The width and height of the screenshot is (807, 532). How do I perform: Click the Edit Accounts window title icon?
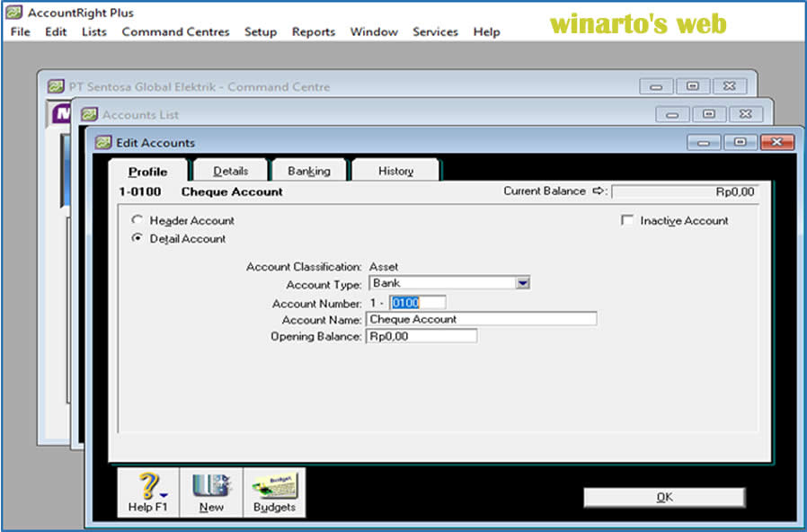coord(103,143)
